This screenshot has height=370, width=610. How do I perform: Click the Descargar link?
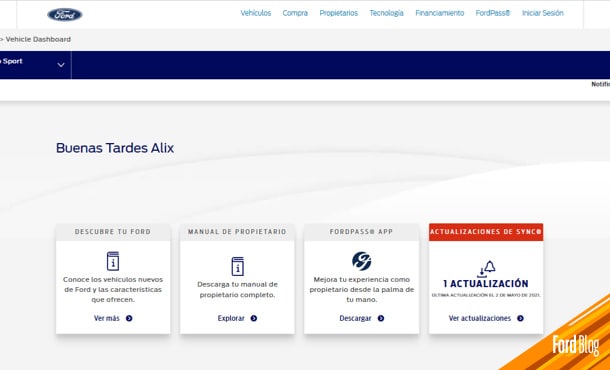point(355,318)
